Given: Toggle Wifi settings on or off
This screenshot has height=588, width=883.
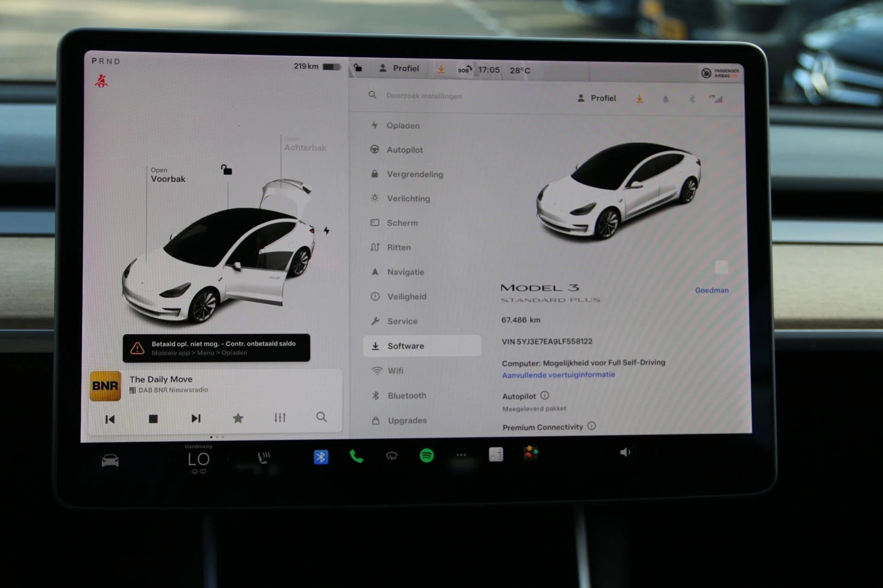Looking at the screenshot, I should [x=399, y=370].
